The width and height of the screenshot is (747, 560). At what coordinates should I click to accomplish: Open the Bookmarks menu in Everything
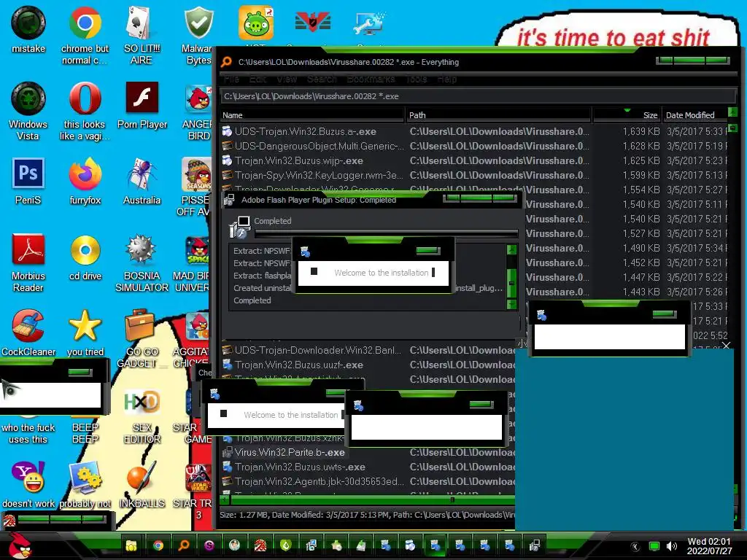[371, 79]
